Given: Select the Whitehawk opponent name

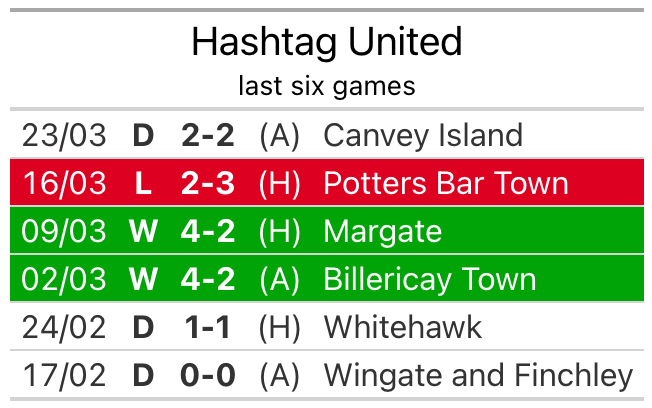Looking at the screenshot, I should (402, 327).
